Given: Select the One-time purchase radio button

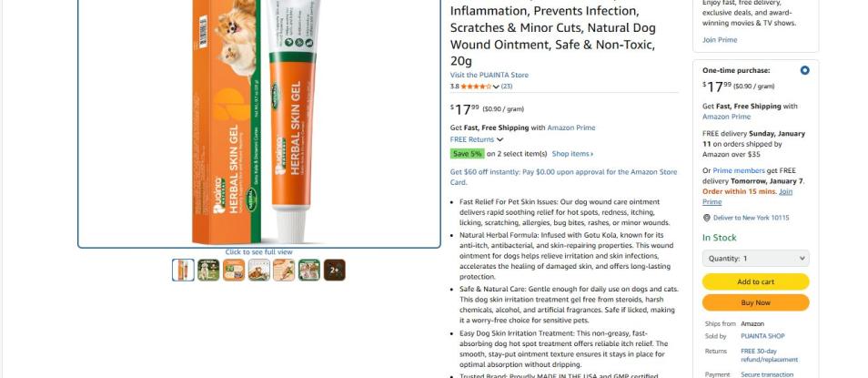Looking at the screenshot, I should (x=804, y=70).
